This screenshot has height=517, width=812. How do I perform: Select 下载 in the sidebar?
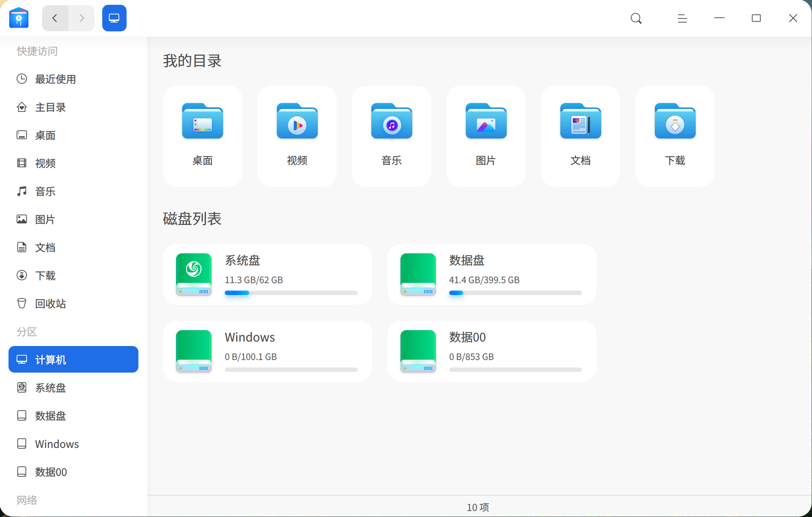pyautogui.click(x=73, y=275)
